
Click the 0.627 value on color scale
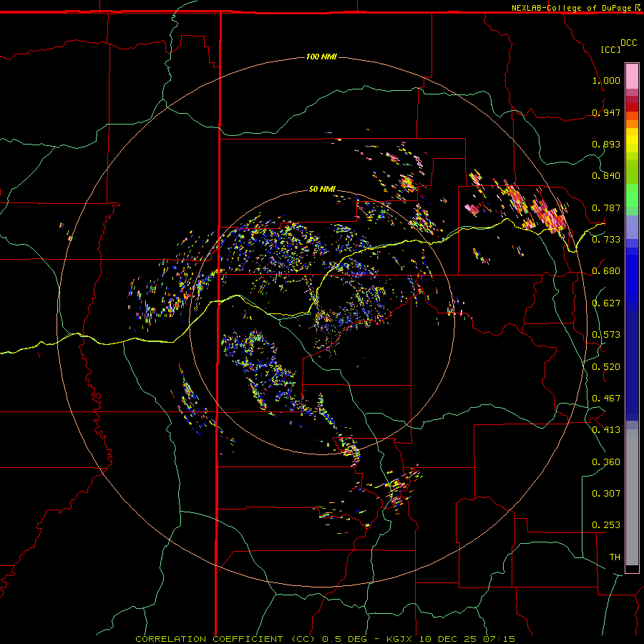606,303
